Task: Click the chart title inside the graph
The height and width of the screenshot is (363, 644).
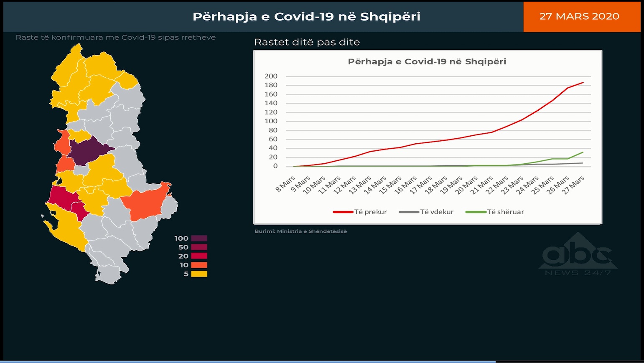Action: pyautogui.click(x=427, y=61)
